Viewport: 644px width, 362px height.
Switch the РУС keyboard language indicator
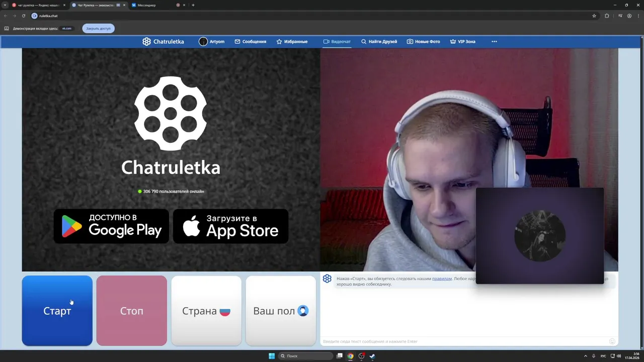[603, 356]
